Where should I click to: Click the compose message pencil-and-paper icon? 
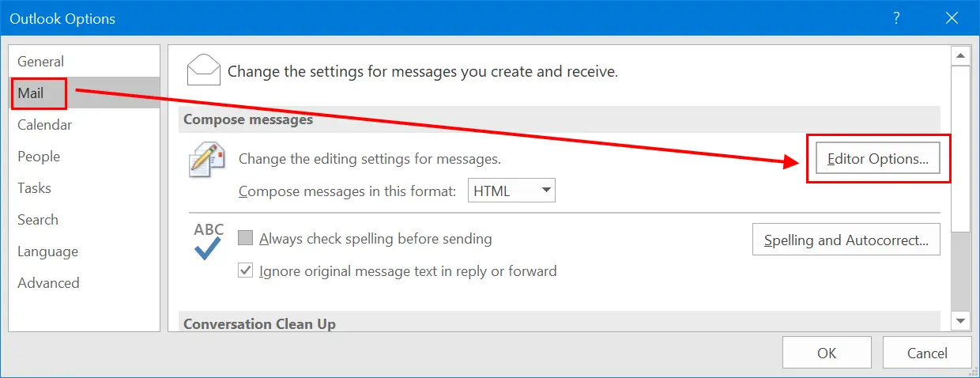(206, 161)
